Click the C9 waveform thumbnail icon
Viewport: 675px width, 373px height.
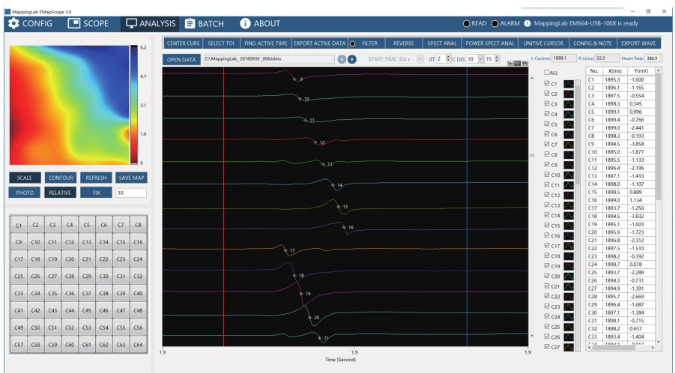click(569, 165)
